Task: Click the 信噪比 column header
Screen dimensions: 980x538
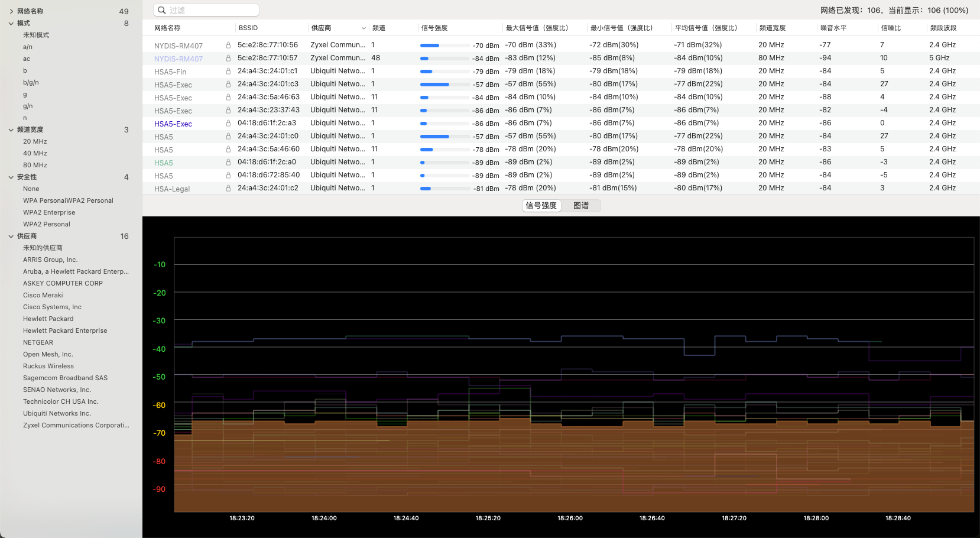Action: [891, 28]
